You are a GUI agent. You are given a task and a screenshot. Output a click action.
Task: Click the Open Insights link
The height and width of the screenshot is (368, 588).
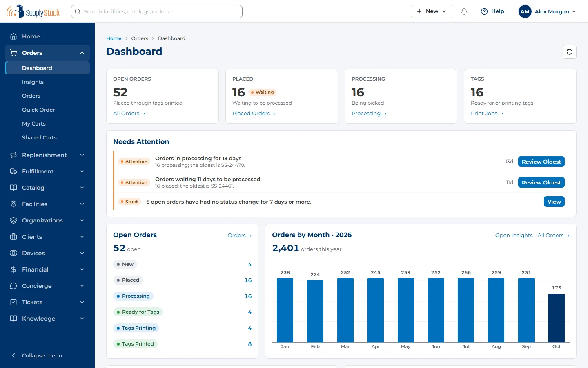[514, 235]
